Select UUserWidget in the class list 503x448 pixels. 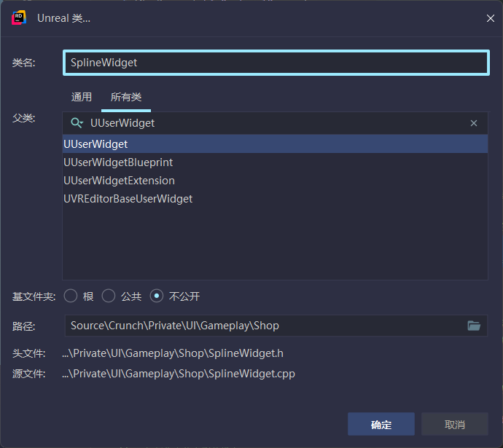pos(276,144)
